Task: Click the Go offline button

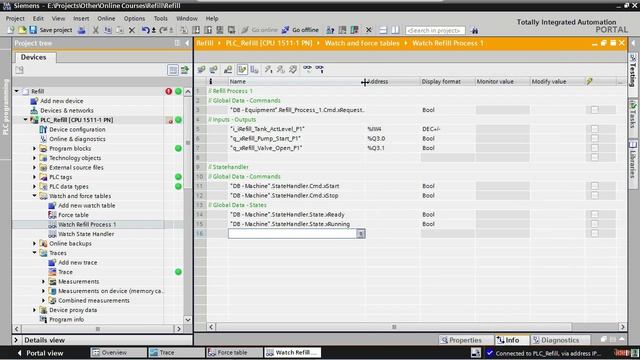Action: pyautogui.click(x=300, y=30)
